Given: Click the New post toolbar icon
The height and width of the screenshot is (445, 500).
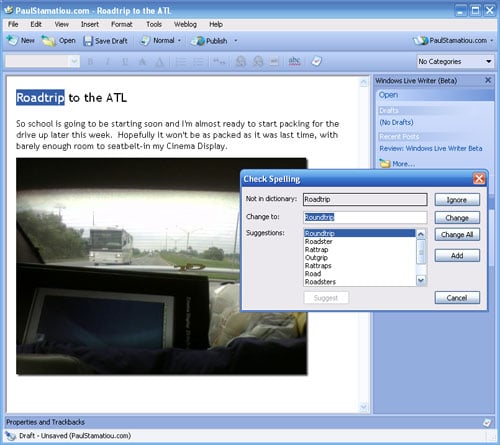Looking at the screenshot, I should 12,41.
